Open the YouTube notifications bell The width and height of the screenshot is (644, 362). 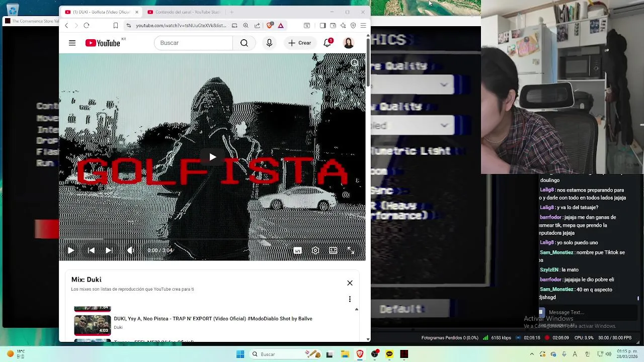click(328, 43)
